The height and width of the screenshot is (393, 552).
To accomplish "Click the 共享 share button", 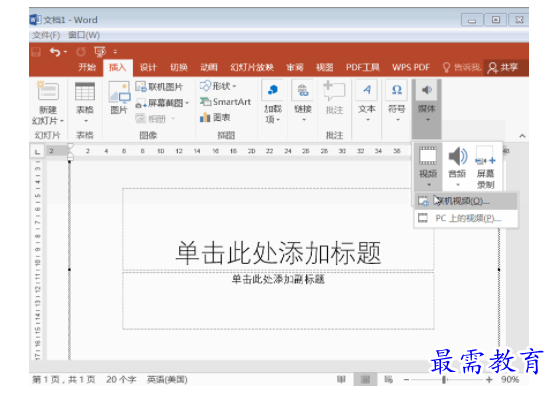I will 503,67.
